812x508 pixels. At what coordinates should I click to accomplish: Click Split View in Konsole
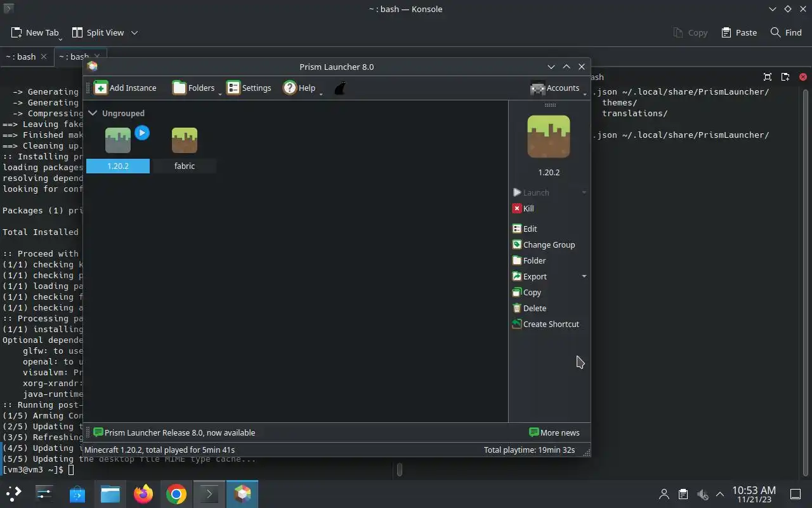tap(98, 32)
